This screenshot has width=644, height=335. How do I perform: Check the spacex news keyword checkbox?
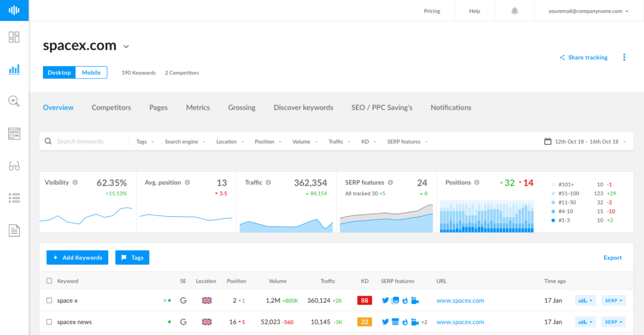click(49, 322)
